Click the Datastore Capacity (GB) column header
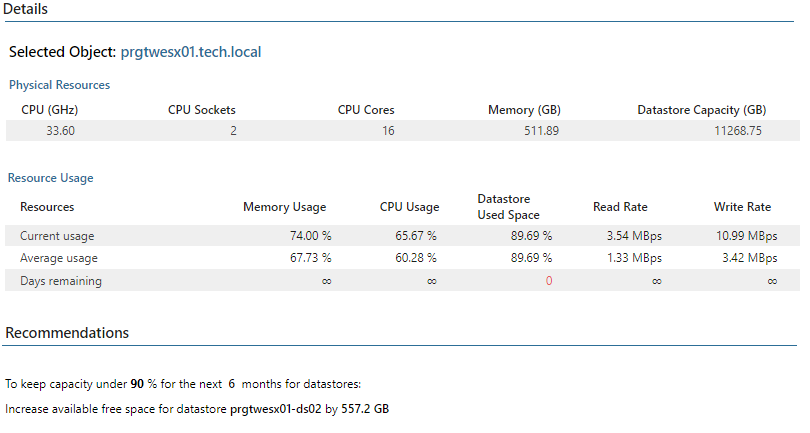Screen dimensions: 810x433 point(702,110)
